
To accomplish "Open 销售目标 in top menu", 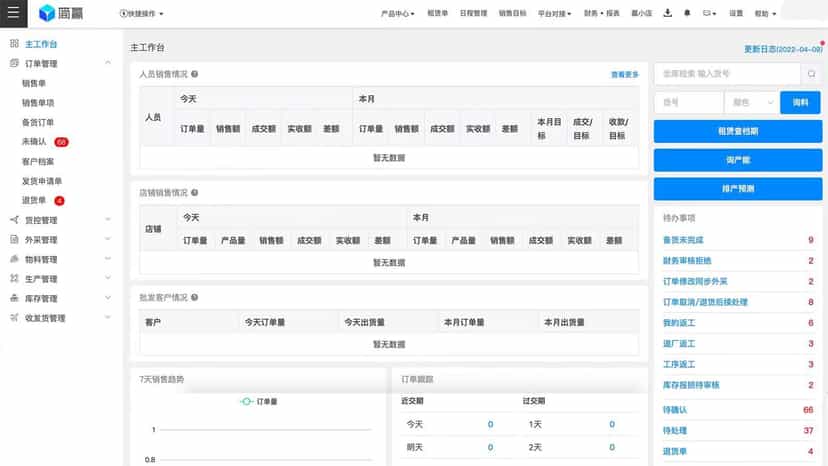I will pyautogui.click(x=512, y=13).
